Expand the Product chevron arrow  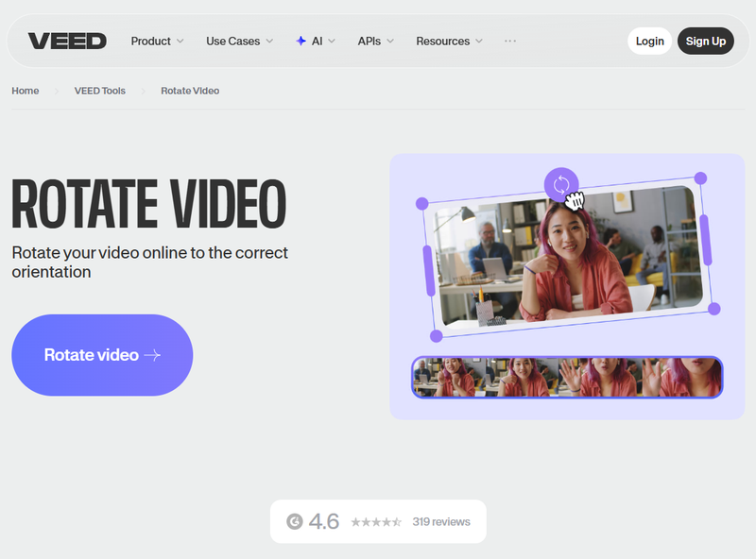pos(180,41)
